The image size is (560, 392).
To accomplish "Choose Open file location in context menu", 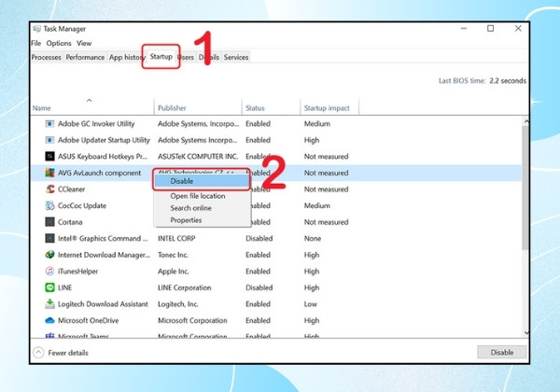I will (198, 196).
